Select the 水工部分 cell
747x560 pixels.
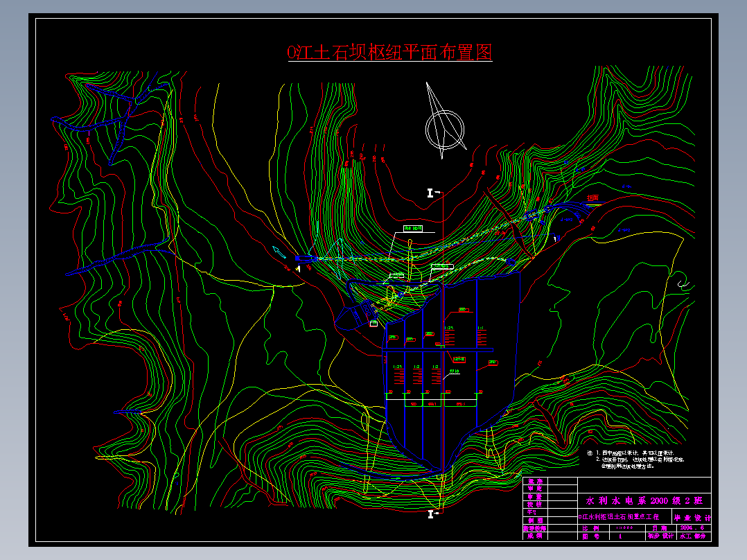coord(693,536)
